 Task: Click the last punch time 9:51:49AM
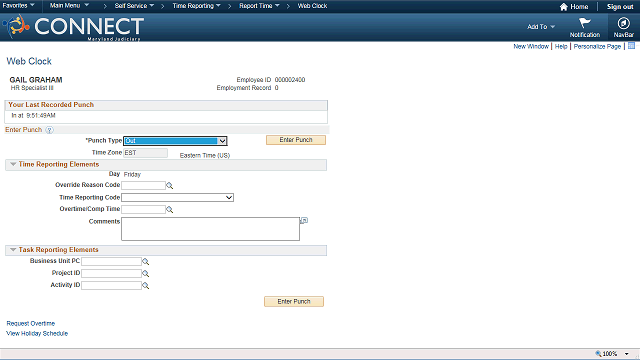click(x=41, y=116)
